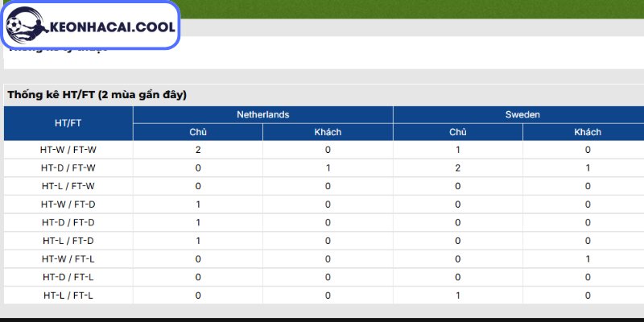644x322 pixels.
Task: Select the HT-W / FT-L row label
Action: tap(68, 259)
